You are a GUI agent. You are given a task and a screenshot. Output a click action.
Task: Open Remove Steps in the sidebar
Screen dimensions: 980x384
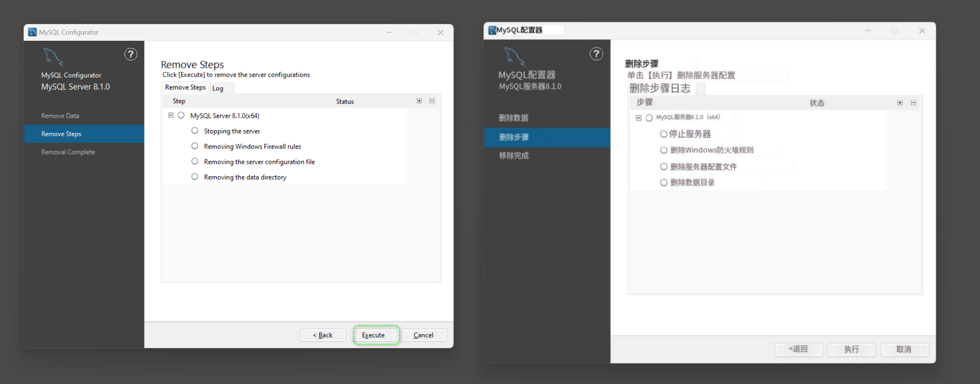point(84,134)
